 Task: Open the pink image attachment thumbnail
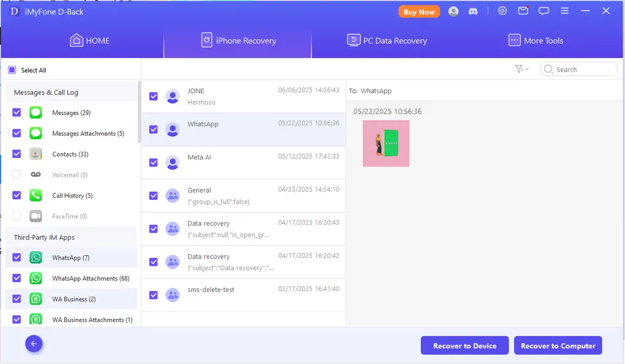click(x=386, y=144)
